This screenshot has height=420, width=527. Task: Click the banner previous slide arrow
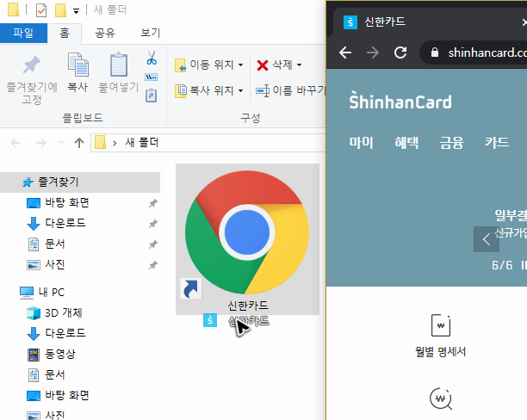click(487, 239)
